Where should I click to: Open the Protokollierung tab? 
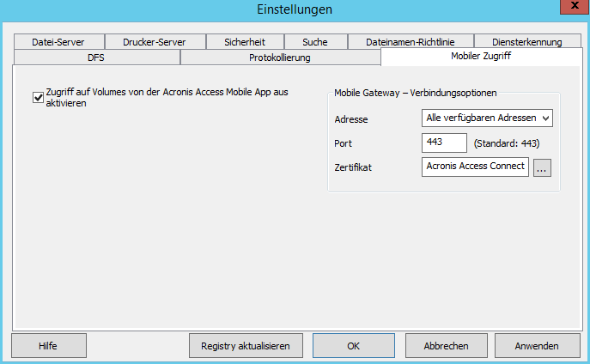[x=280, y=58]
